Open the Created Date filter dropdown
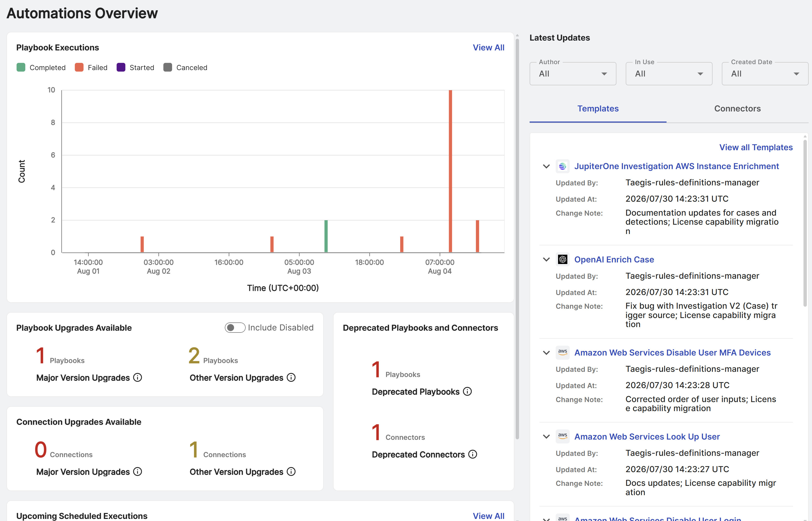The image size is (812, 521). click(x=765, y=74)
